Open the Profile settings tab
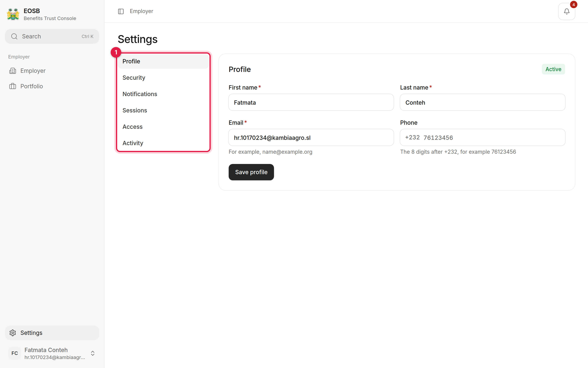This screenshot has height=368, width=588. click(x=163, y=61)
